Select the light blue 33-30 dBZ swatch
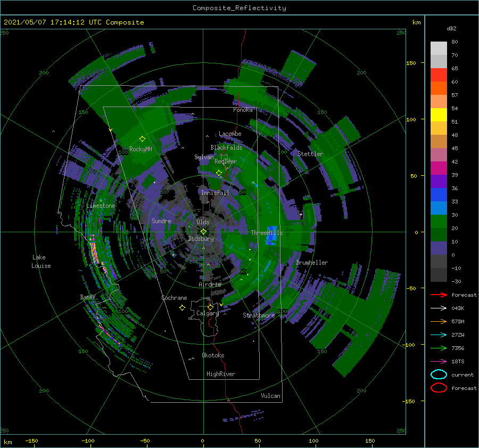 439,208
